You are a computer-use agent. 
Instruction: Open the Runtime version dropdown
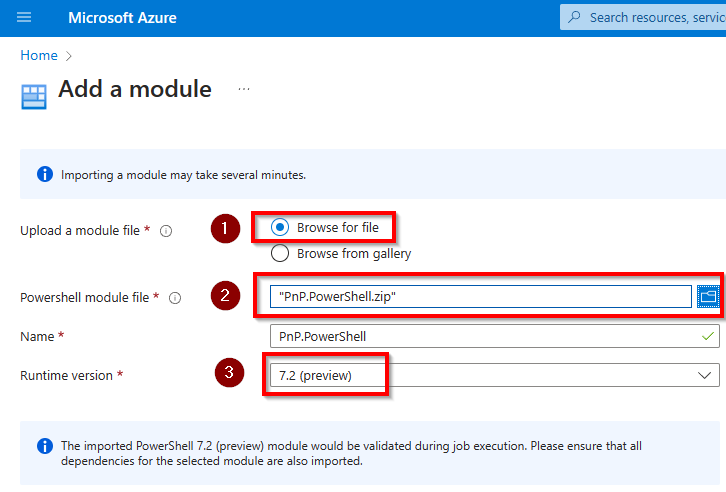494,375
